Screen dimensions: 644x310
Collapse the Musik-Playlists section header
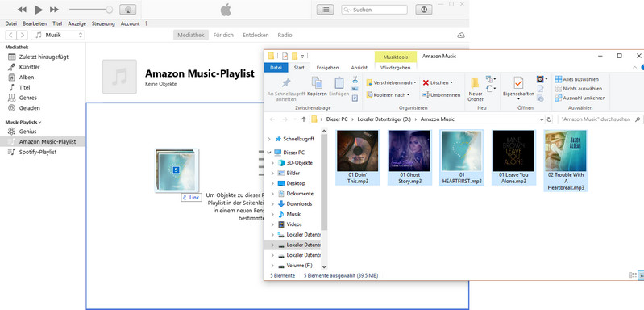coord(23,122)
